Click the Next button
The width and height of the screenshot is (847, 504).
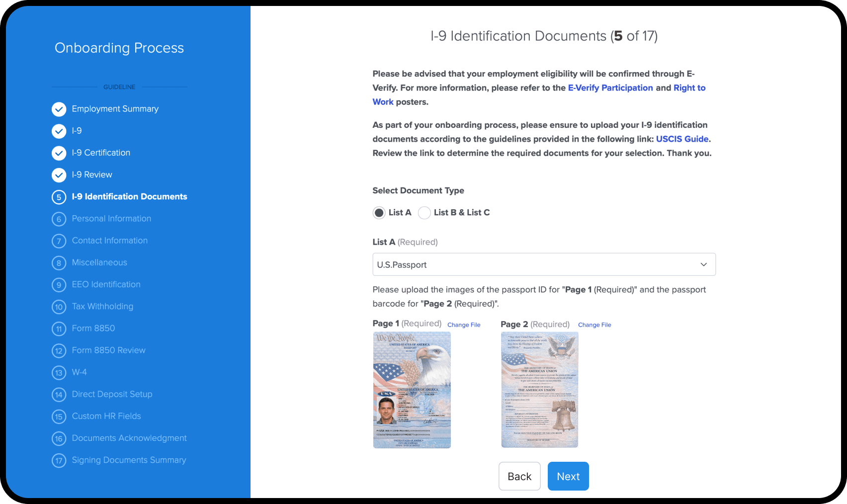pos(568,476)
